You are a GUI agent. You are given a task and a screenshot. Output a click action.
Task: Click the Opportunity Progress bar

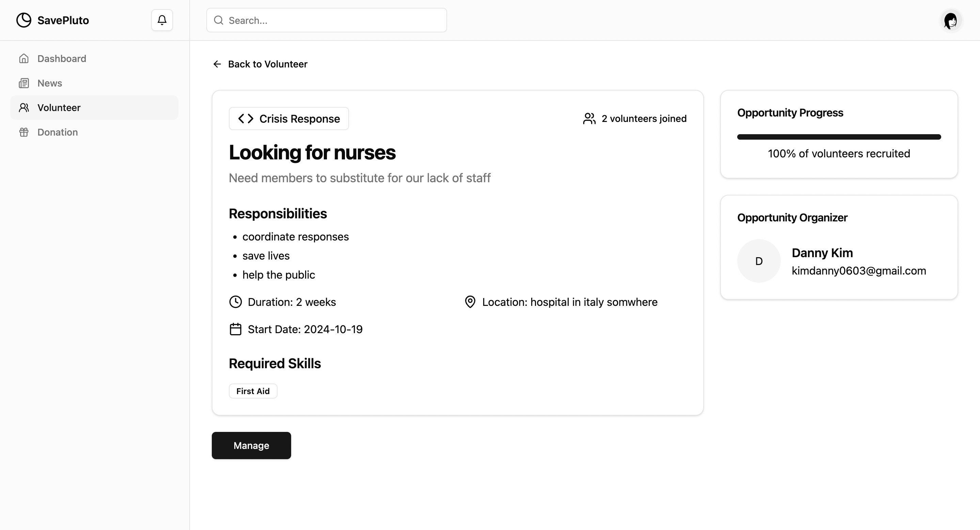(x=838, y=137)
